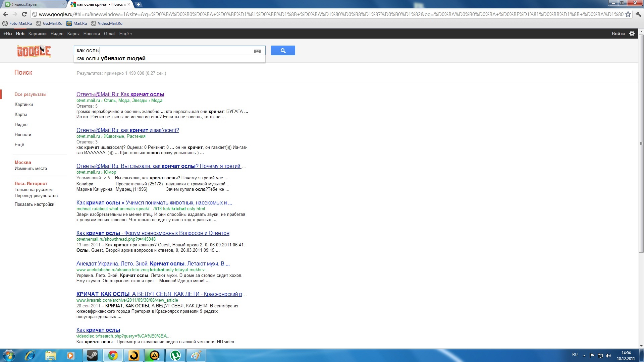This screenshot has width=644, height=362.
Task: Launch uTorrent from the taskbar
Action: pyautogui.click(x=175, y=355)
